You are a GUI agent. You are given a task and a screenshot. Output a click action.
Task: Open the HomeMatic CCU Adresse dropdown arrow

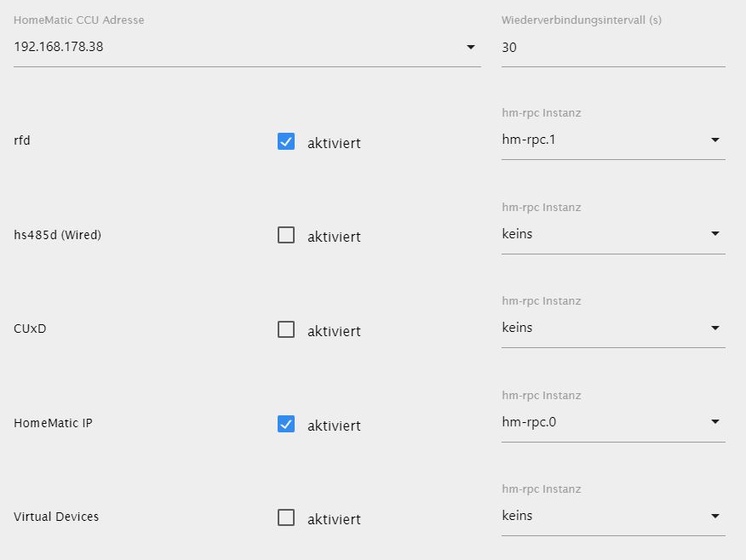pos(471,48)
